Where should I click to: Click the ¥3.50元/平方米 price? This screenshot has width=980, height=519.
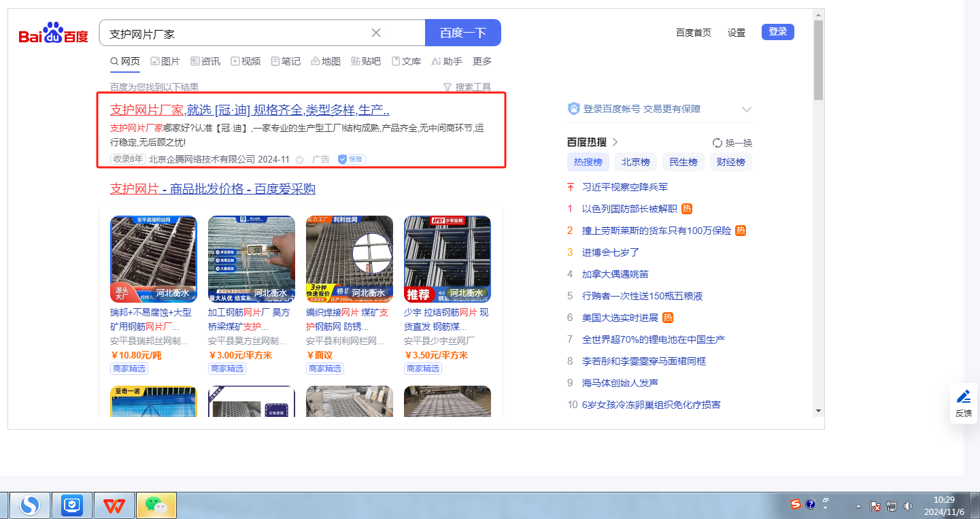pyautogui.click(x=436, y=355)
